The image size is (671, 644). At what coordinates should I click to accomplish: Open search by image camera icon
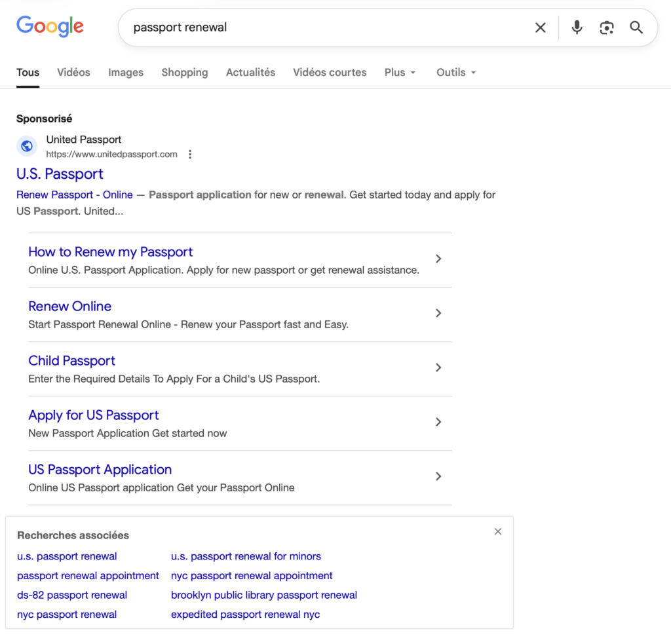[x=607, y=28]
